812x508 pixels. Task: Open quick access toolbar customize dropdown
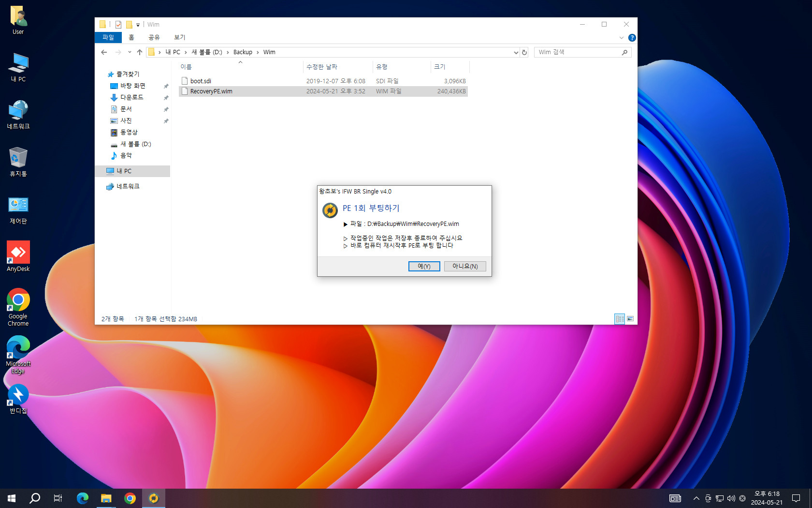coord(138,25)
